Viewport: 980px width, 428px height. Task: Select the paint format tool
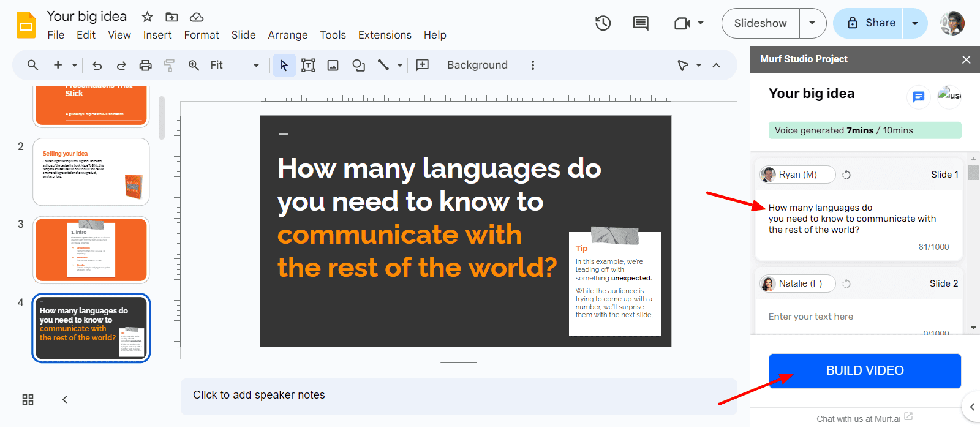[169, 65]
